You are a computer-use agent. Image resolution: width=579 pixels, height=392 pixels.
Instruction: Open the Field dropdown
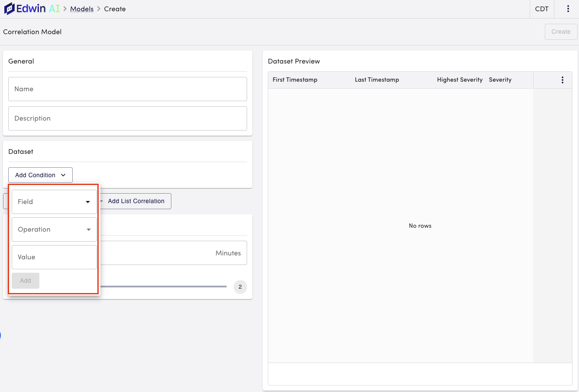point(54,202)
